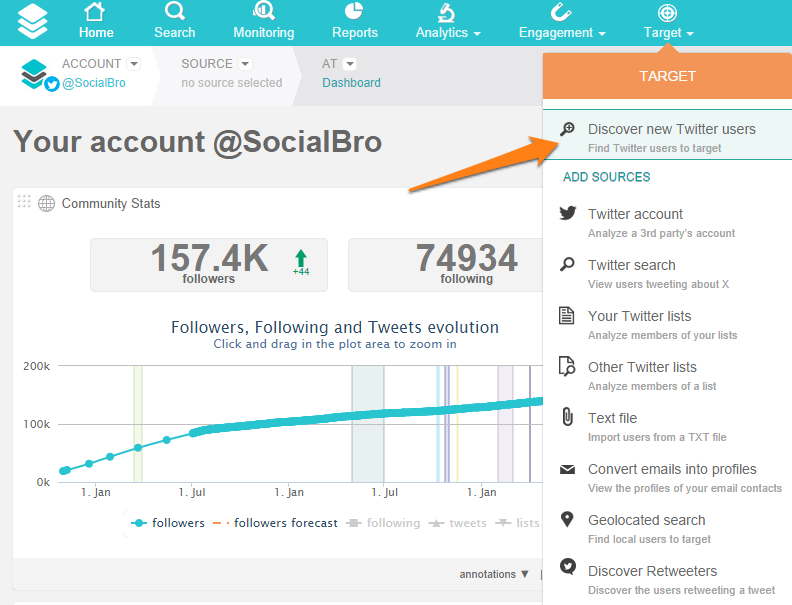Screen dimensions: 792x605
Task: Toggle following series in chart legend
Action: [x=383, y=523]
